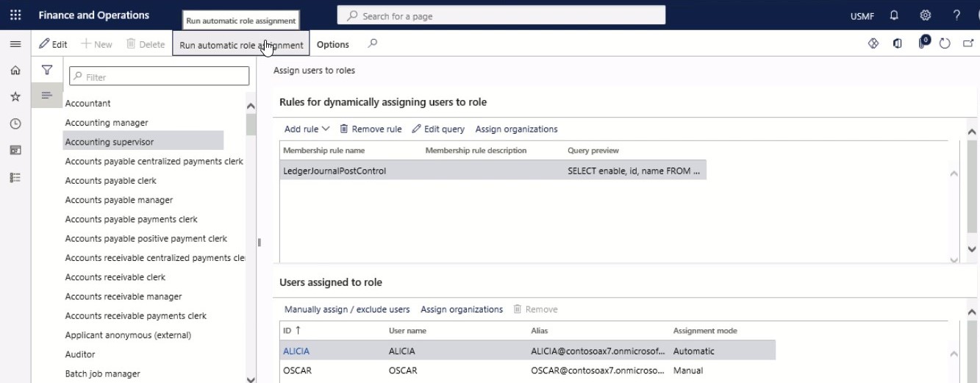980x383 pixels.
Task: Open Workspaces icon in the sidebar
Action: [15, 150]
